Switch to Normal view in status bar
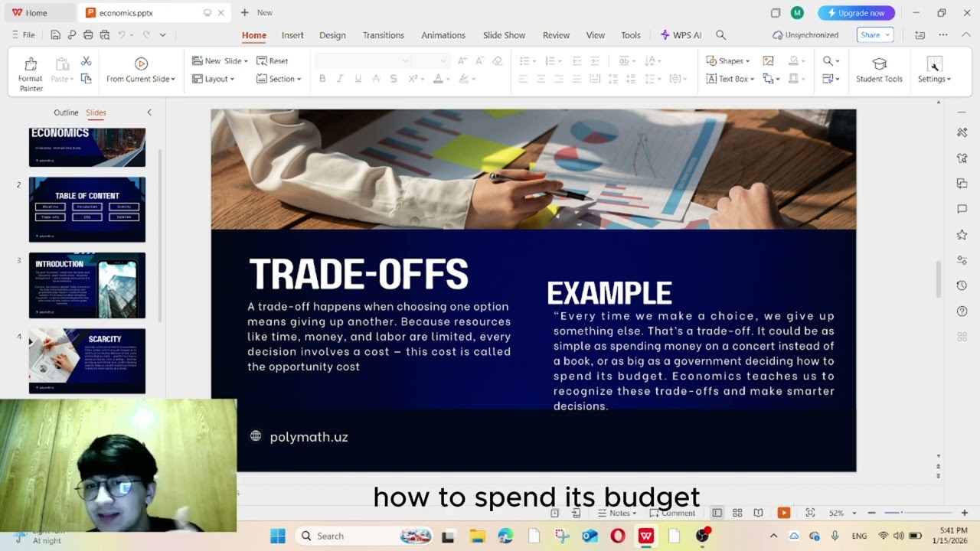Screen dimensions: 980x551 coord(717,513)
